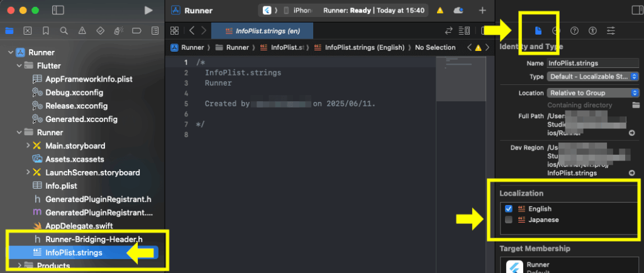Jump to next issue in jump bar

tap(487, 48)
